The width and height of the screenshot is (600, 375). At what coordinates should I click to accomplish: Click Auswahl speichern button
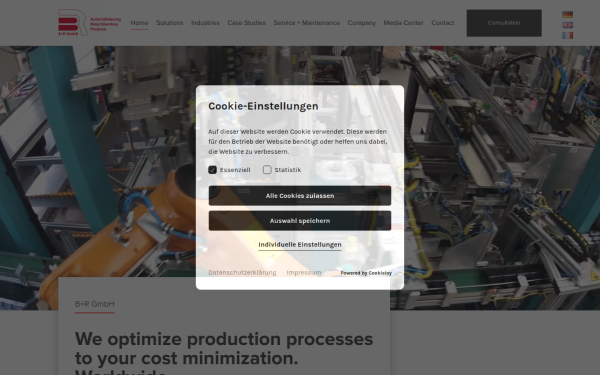coord(300,220)
